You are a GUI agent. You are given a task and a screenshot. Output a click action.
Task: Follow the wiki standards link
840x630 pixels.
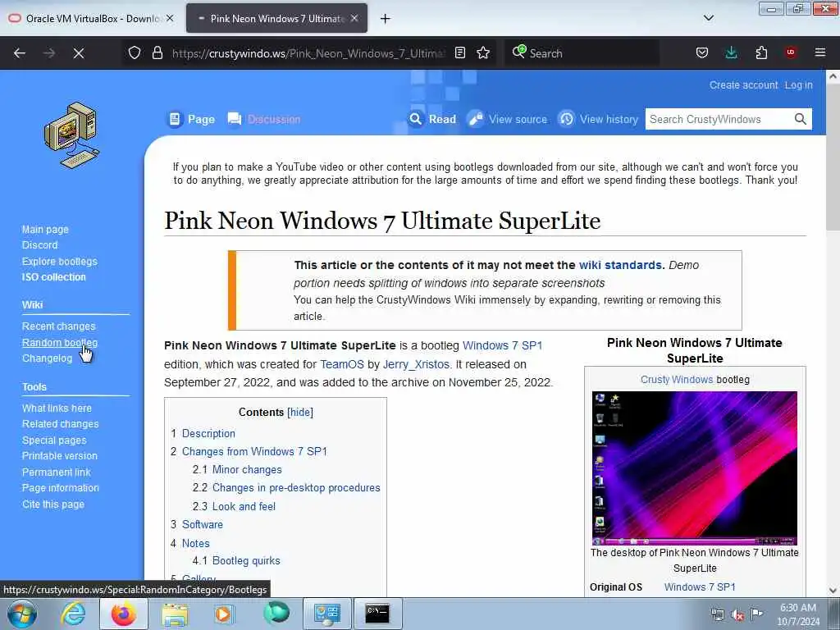(x=620, y=265)
